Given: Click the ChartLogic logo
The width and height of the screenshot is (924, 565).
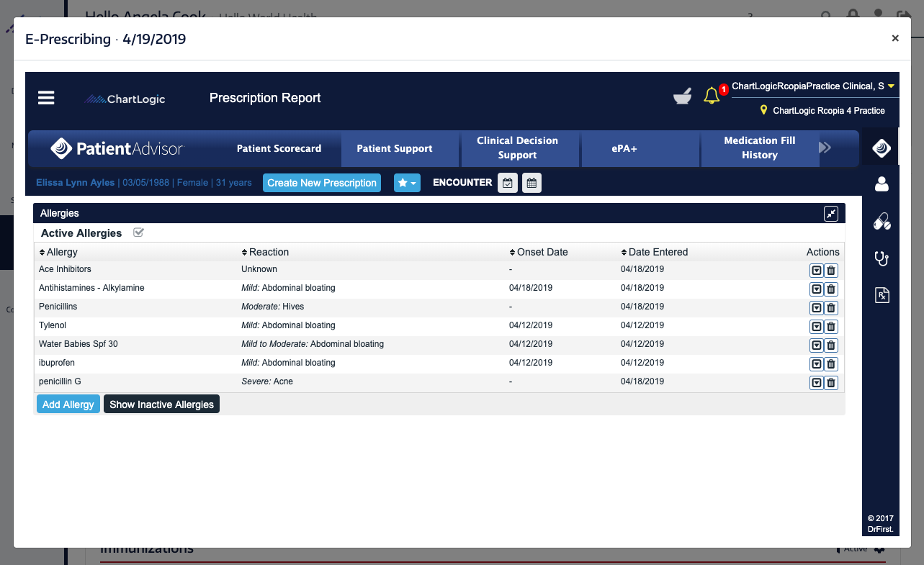Looking at the screenshot, I should [125, 99].
